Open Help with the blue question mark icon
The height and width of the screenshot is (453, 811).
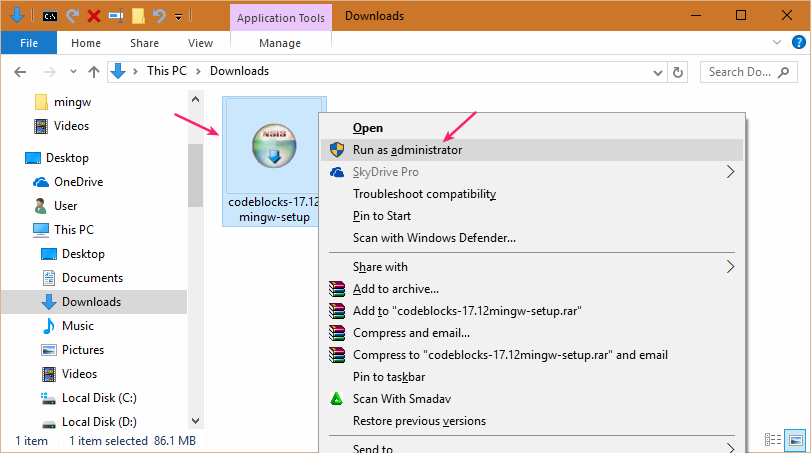pyautogui.click(x=799, y=42)
